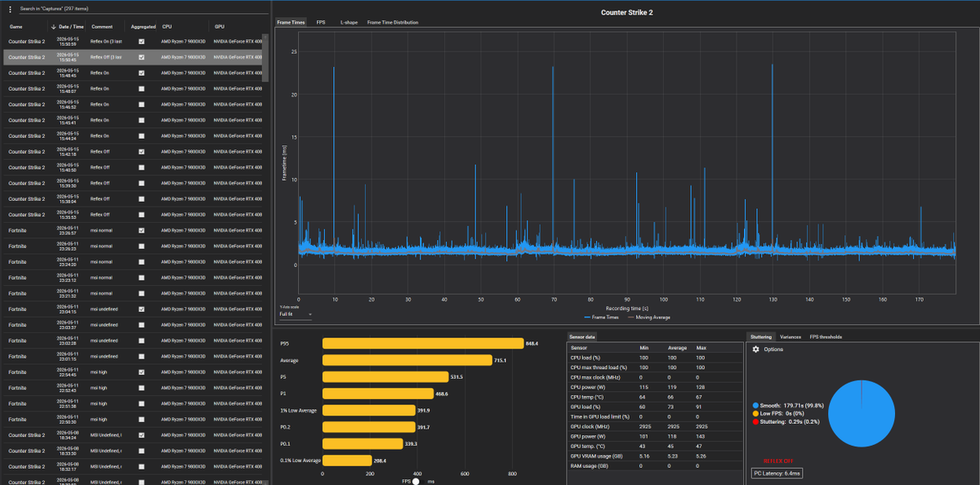Select the Sensor data tab
Screen dimensions: 980x485
point(583,336)
